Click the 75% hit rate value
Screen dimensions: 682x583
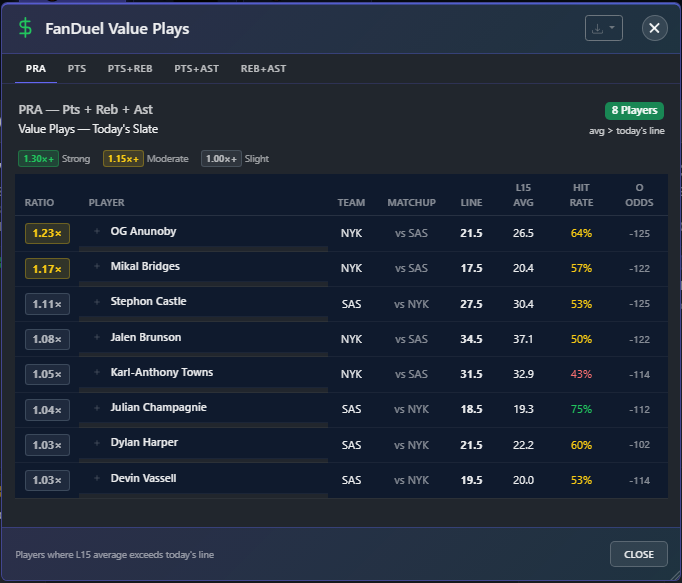point(582,409)
